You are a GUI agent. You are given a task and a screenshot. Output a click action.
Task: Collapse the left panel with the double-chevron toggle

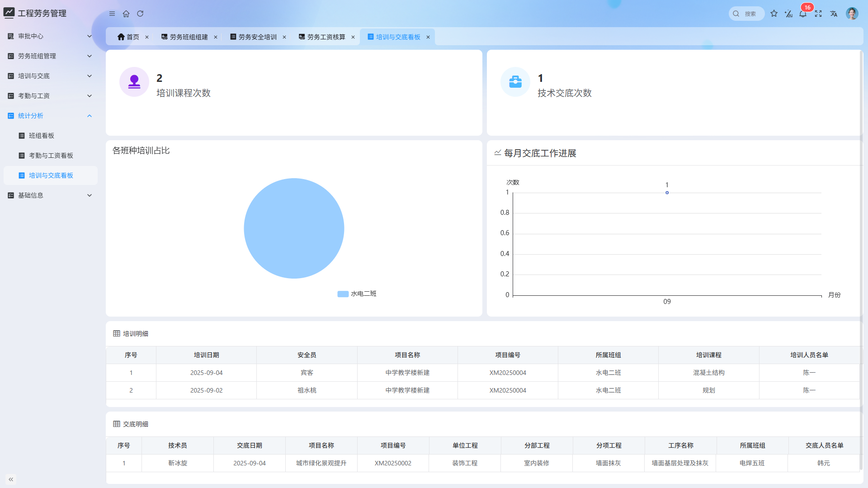point(11,479)
